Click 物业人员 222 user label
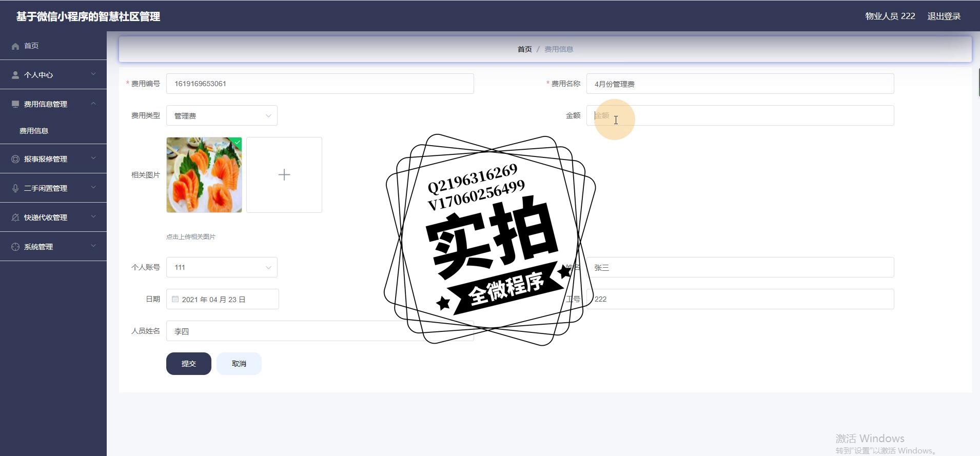Screen dimensions: 980x456 point(890,16)
